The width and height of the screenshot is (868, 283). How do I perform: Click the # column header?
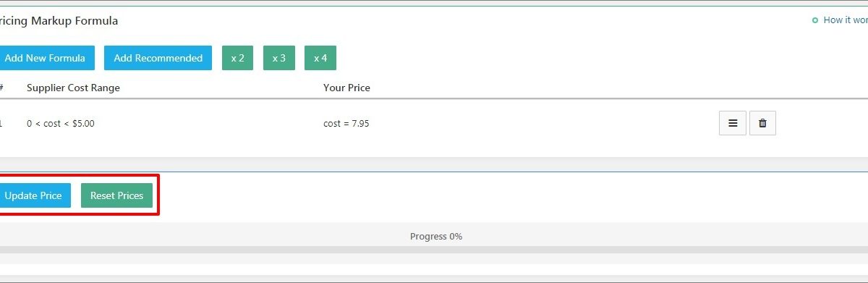[1, 88]
